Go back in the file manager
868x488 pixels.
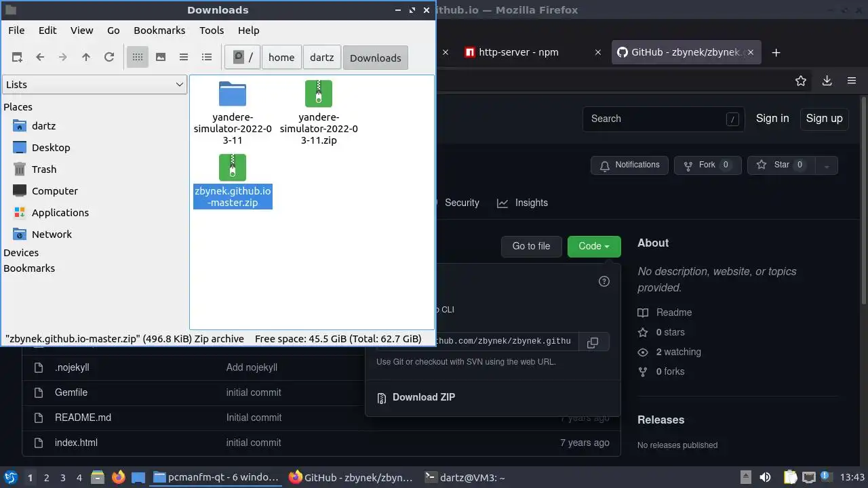coord(40,58)
